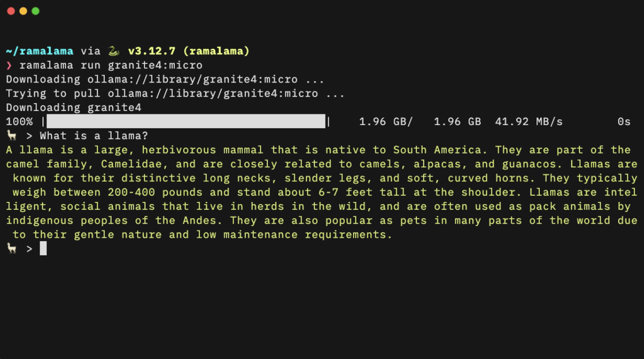The width and height of the screenshot is (644, 359).
Task: Select the ~/ramalama directory path
Action: (x=40, y=51)
